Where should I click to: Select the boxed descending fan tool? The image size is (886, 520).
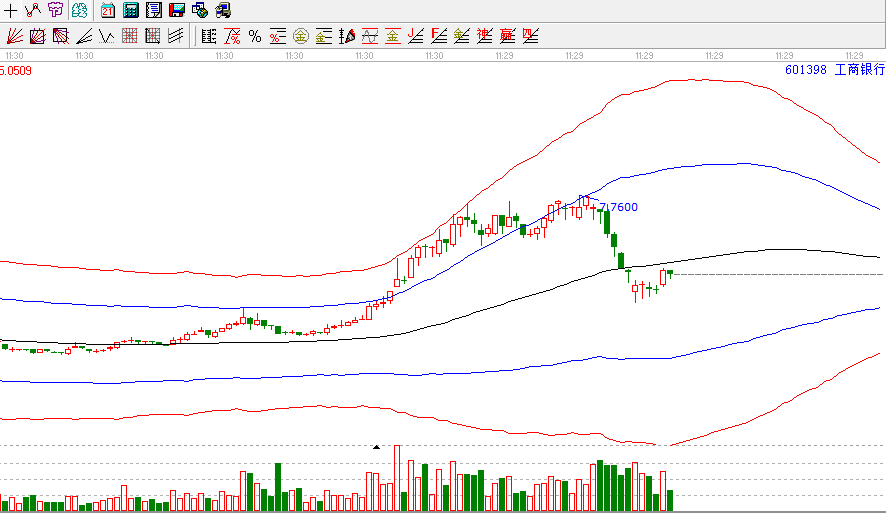pos(60,36)
